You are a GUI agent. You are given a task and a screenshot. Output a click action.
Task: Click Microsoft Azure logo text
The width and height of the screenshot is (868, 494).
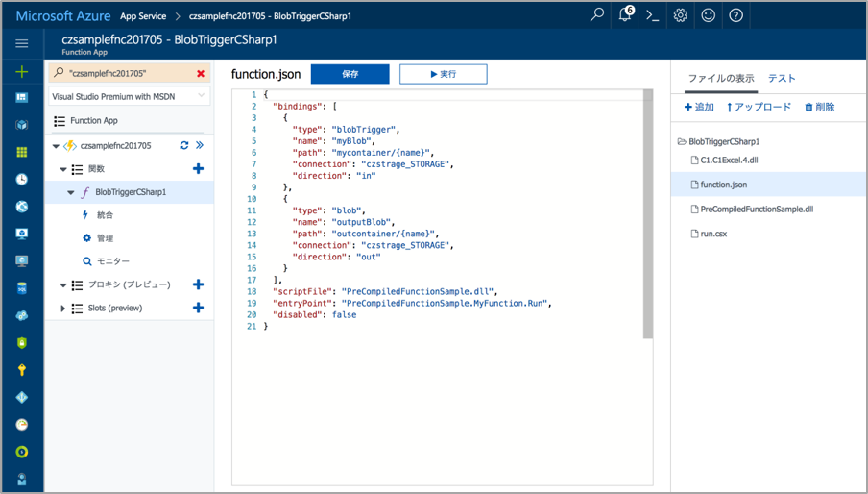63,15
